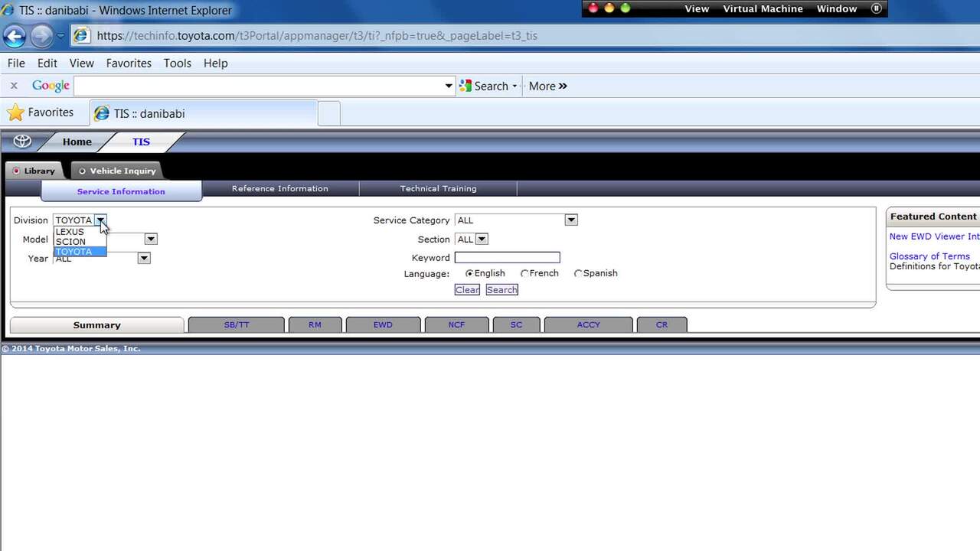Select the SC results tab

pos(516,324)
